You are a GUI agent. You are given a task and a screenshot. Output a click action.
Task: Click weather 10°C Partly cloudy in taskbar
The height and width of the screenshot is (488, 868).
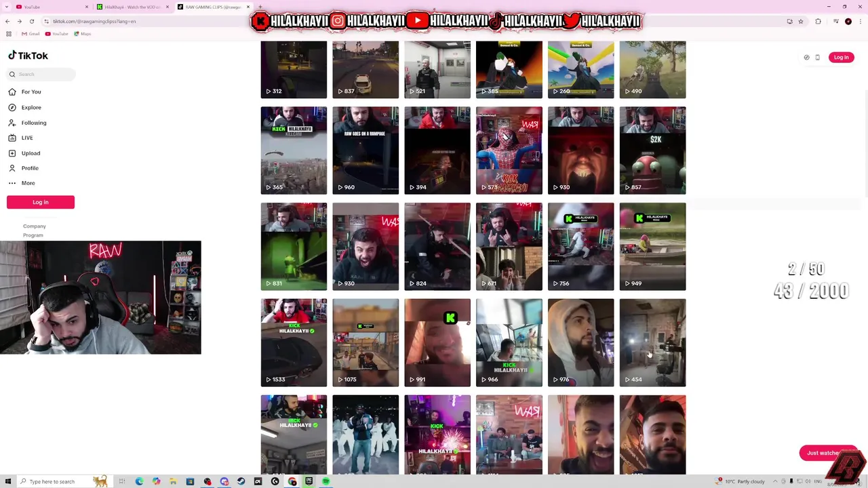click(741, 481)
